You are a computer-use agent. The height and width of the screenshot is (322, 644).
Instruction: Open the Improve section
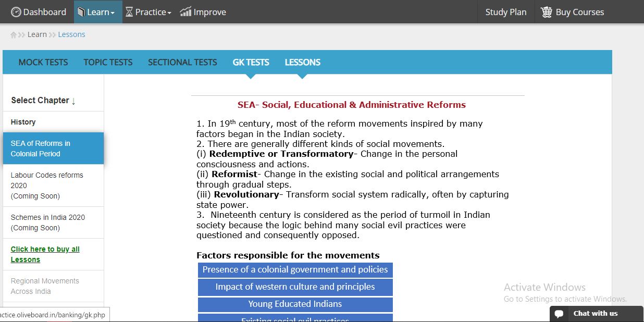203,12
